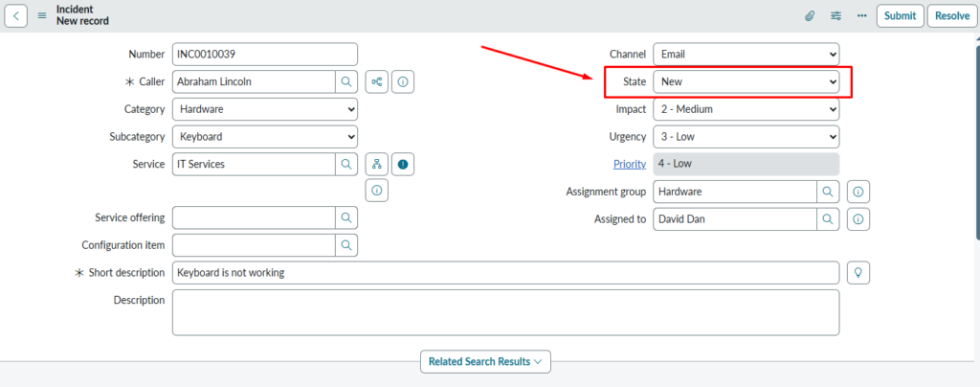This screenshot has width=980, height=387.
Task: Click the Caller lookup magnifier icon
Action: pos(346,82)
